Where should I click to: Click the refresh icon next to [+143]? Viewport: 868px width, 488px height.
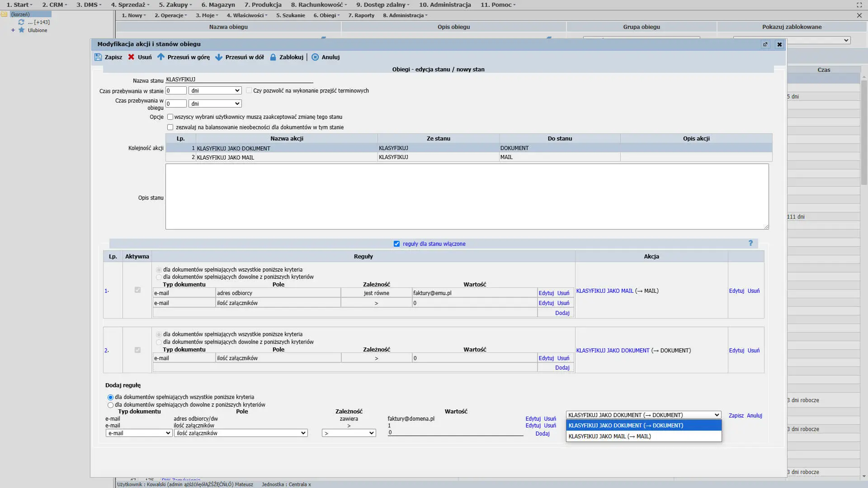tap(21, 22)
